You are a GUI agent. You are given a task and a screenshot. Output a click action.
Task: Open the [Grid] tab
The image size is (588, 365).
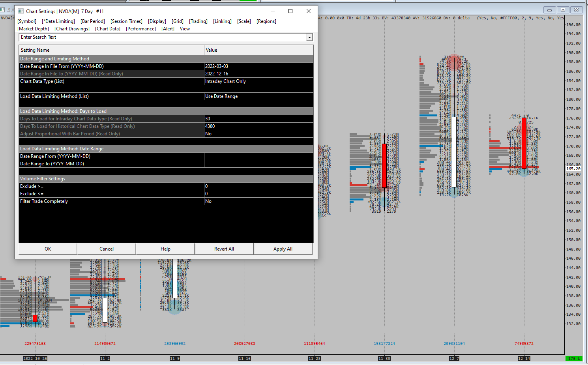pyautogui.click(x=178, y=21)
